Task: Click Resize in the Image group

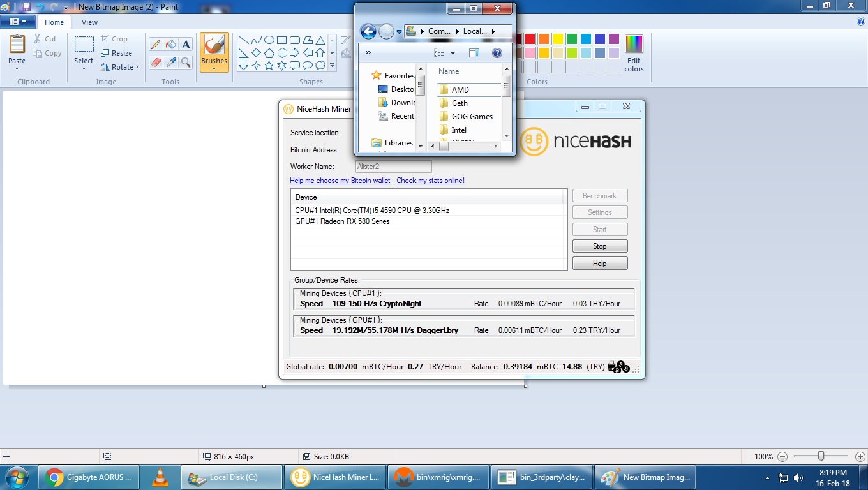Action: (x=116, y=53)
